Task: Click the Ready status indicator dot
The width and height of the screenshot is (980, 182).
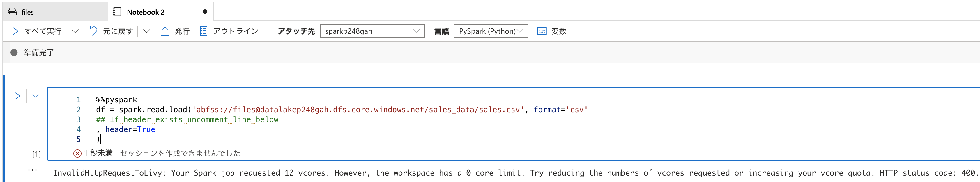Action: (14, 52)
